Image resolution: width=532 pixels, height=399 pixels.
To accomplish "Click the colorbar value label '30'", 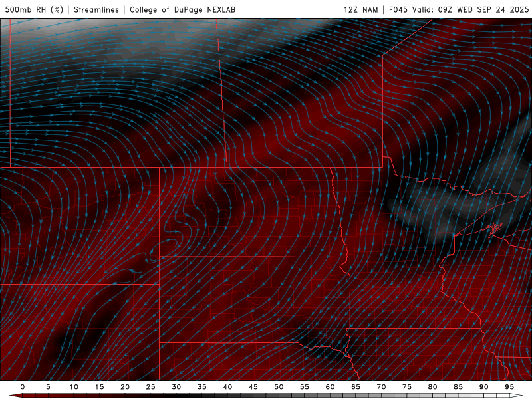I will (176, 387).
